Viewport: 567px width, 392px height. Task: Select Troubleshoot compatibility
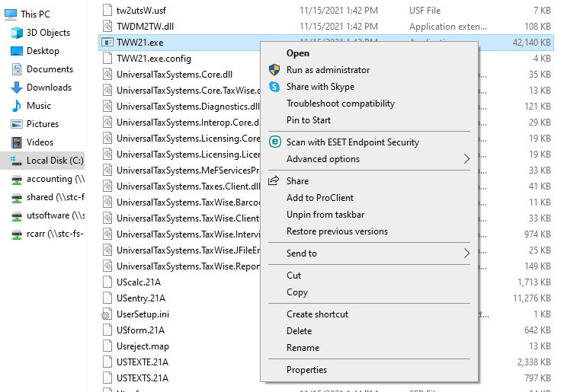tap(341, 104)
